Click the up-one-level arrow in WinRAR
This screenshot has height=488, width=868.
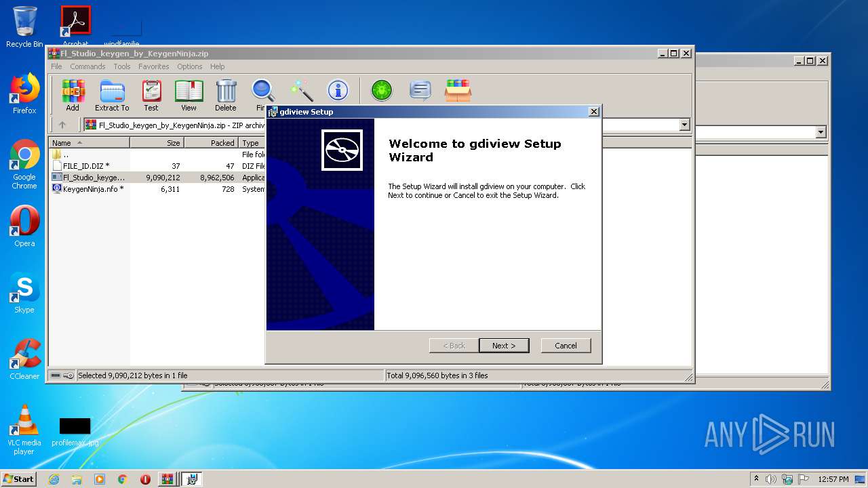[62, 125]
